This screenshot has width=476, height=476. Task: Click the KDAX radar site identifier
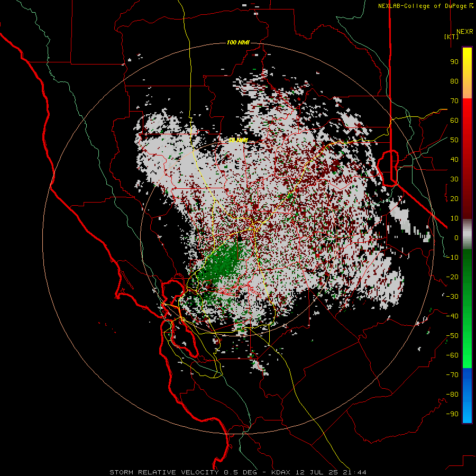(281, 472)
